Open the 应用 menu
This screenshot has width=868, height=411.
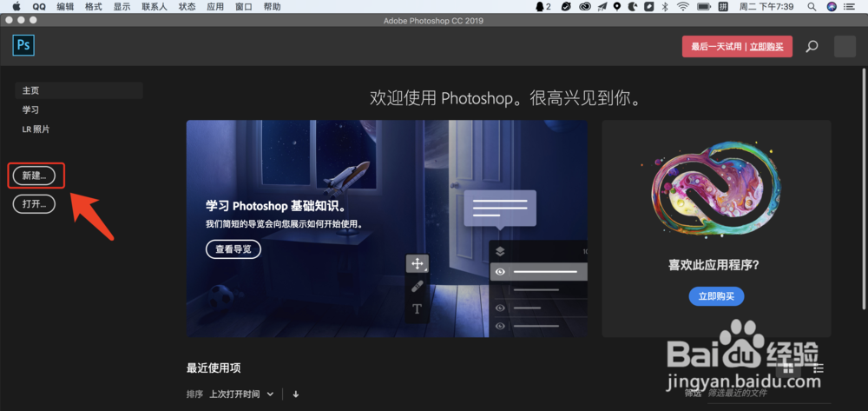215,7
